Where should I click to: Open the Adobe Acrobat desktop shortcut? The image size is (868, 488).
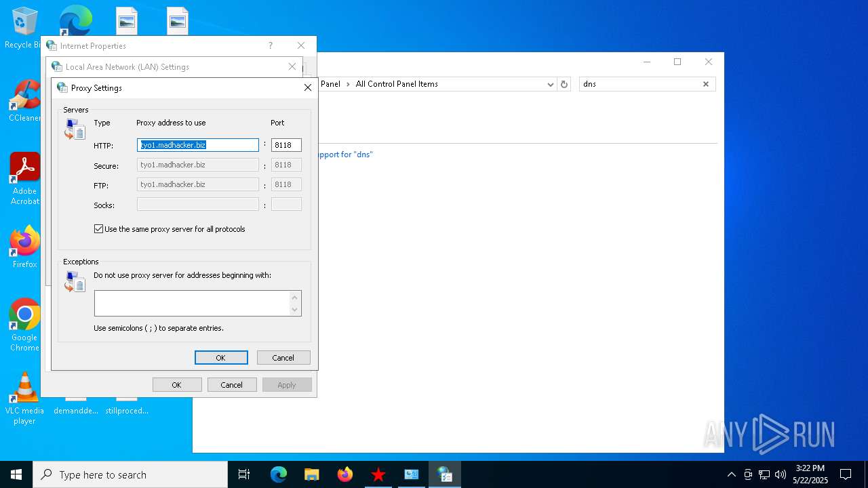[24, 179]
